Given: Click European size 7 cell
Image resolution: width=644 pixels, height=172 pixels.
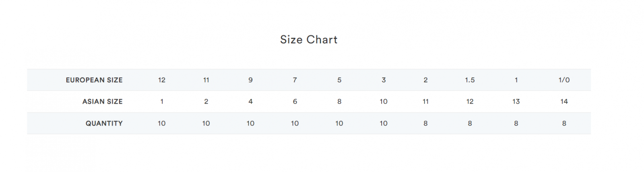Looking at the screenshot, I should coord(295,80).
